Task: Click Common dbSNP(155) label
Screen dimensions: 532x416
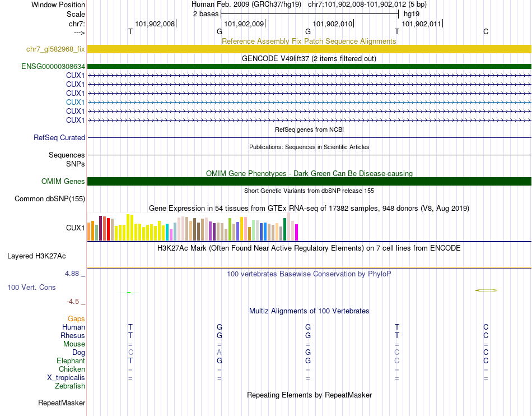Action: tap(49, 198)
